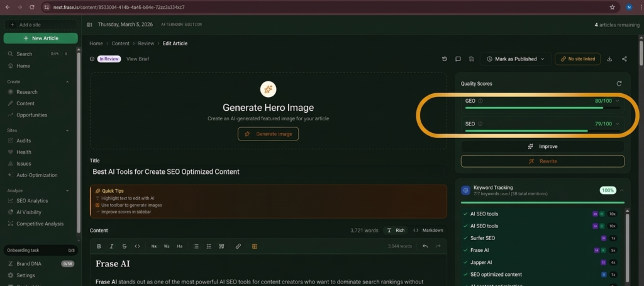Click the Improve button
The width and height of the screenshot is (644, 286).
543,147
